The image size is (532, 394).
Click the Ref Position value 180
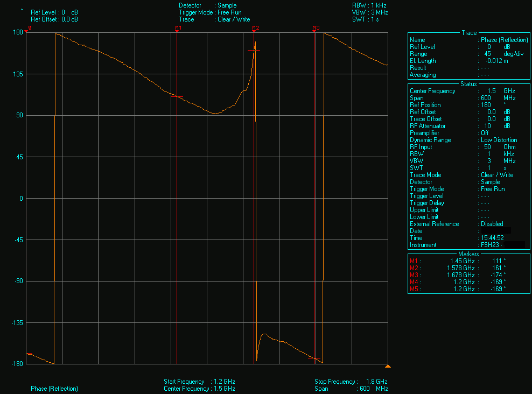tap(486, 105)
